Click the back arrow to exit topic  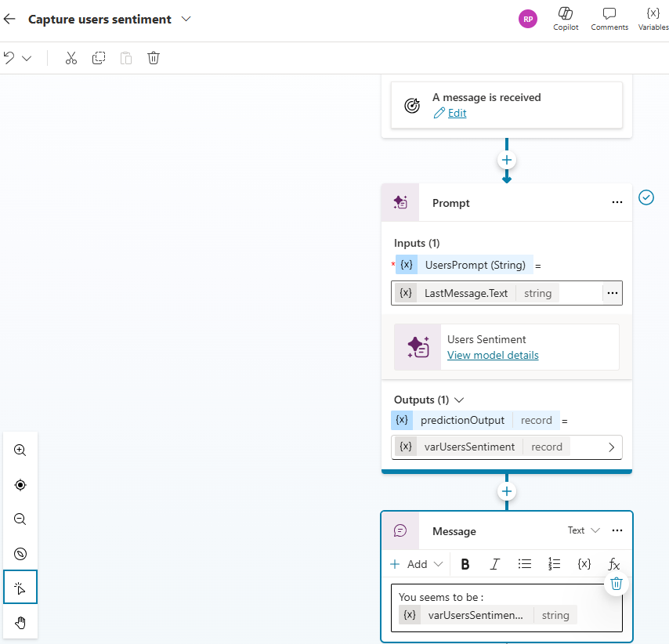pyautogui.click(x=10, y=20)
